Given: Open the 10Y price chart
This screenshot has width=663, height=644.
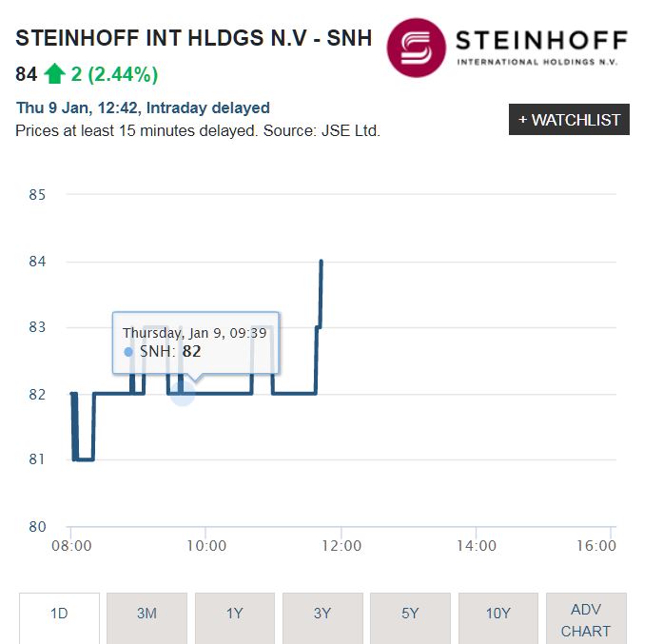Looking at the screenshot, I should tap(498, 614).
